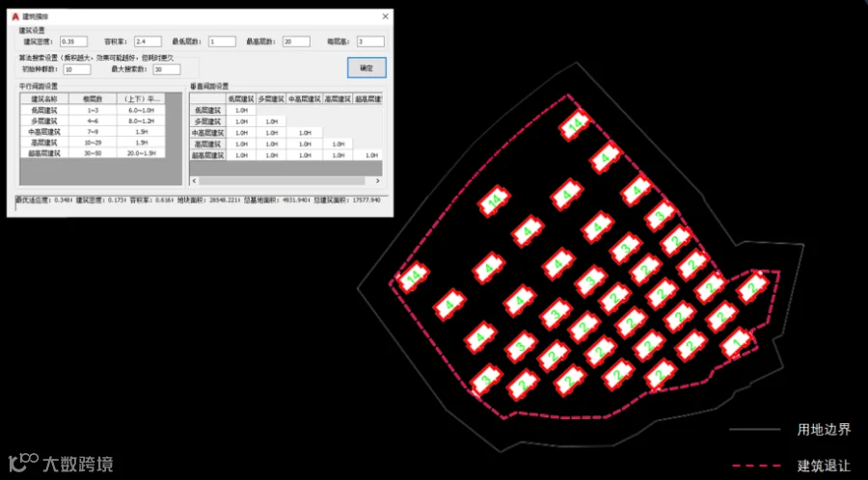Click the 大数跨境 watermark logo
Viewport: 868px width, 480px height.
pos(61,463)
